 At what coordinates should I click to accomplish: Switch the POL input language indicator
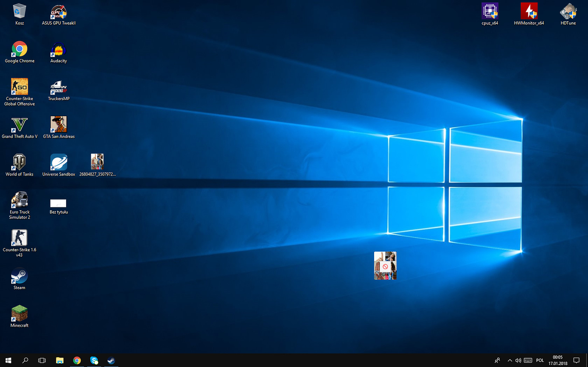[540, 360]
